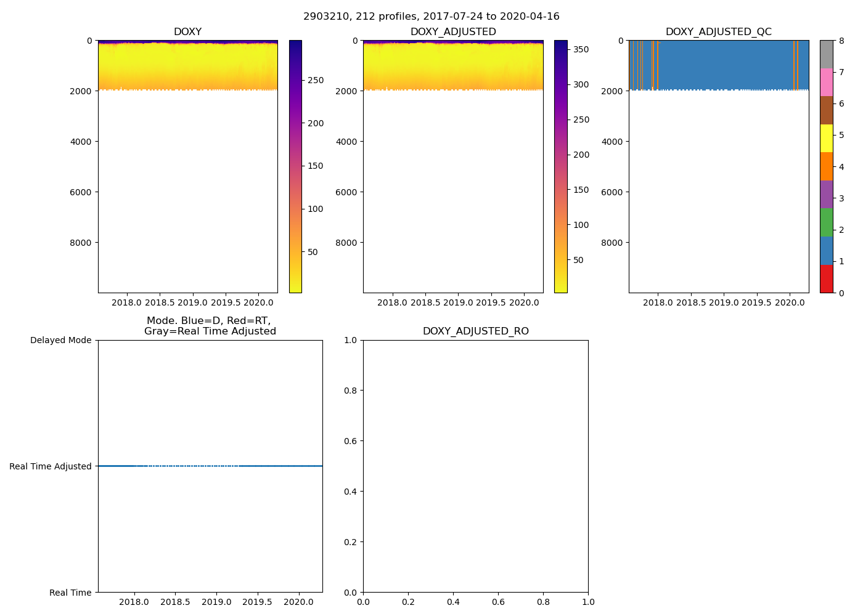Viewport: 863px width, 616px height.
Task: Click the green segment of the QC colorbar
Action: (826, 222)
